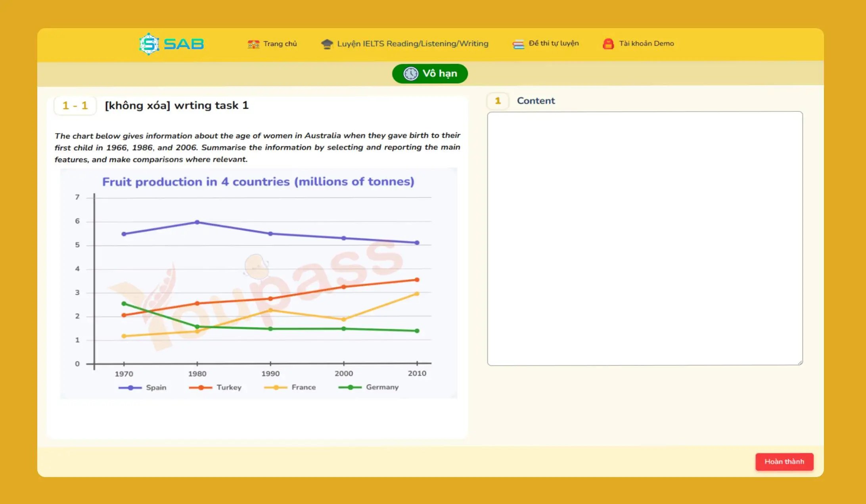Click the Spain legend marker
The width and height of the screenshot is (866, 504).
[x=130, y=388]
